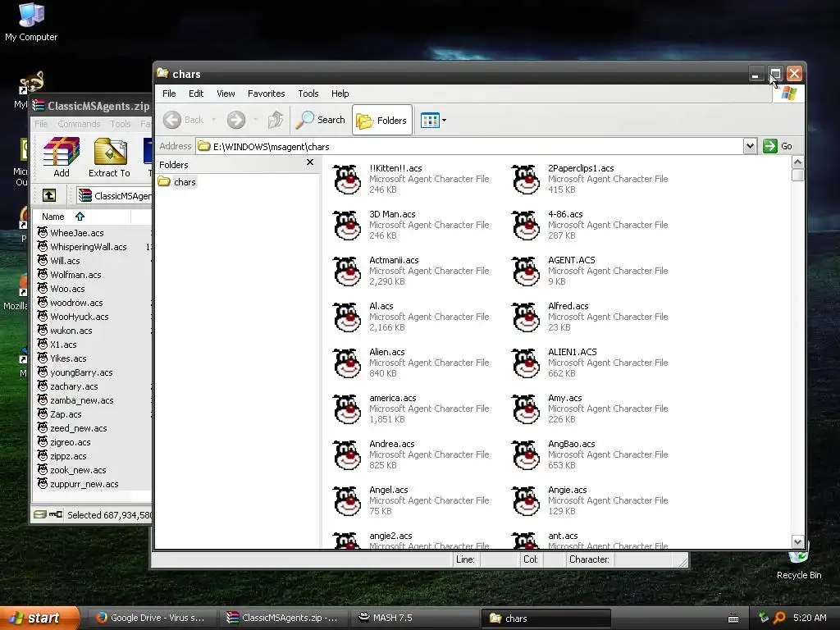Open the Tools menu in chars
The width and height of the screenshot is (840, 630).
point(308,94)
